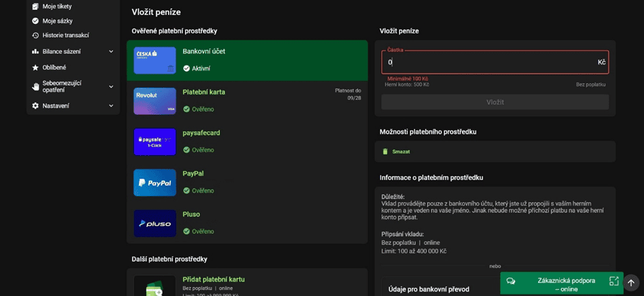Image resolution: width=644 pixels, height=296 pixels.
Task: Click the Pluso logo thumbnail
Action: (x=155, y=224)
